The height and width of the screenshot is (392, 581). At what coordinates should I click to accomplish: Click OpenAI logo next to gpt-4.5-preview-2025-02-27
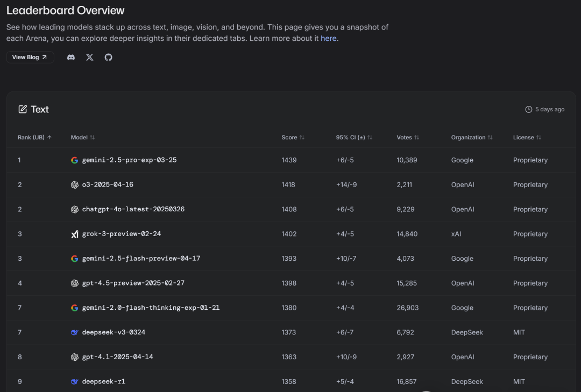pos(74,283)
